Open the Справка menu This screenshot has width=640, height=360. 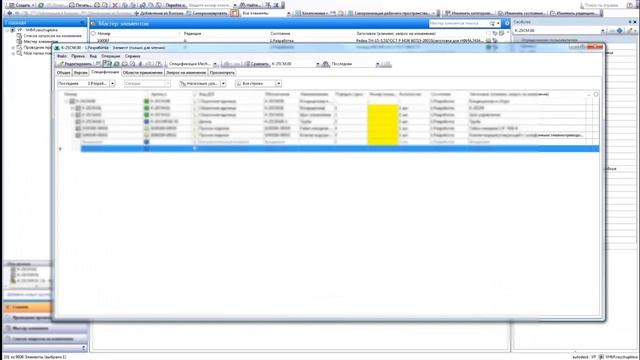133,56
